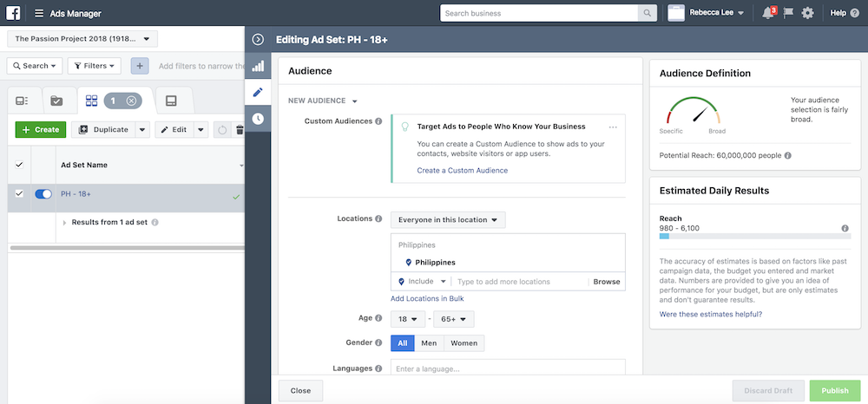Open the charts view icon

tap(258, 66)
